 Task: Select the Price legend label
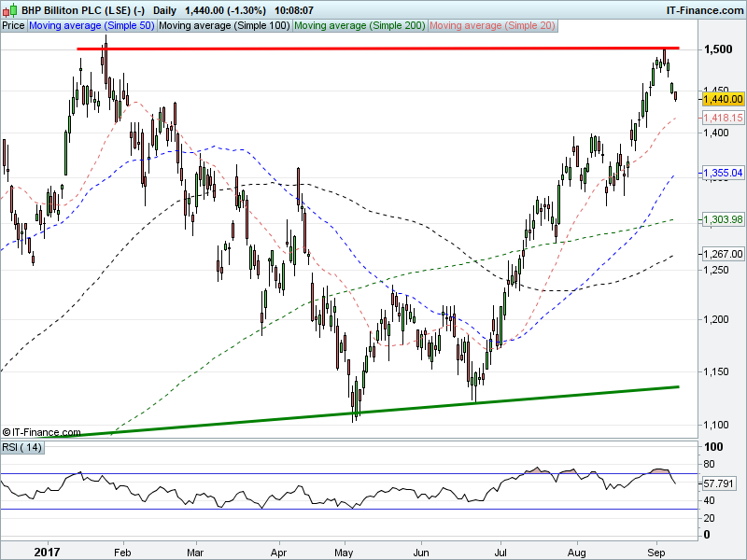(x=13, y=26)
